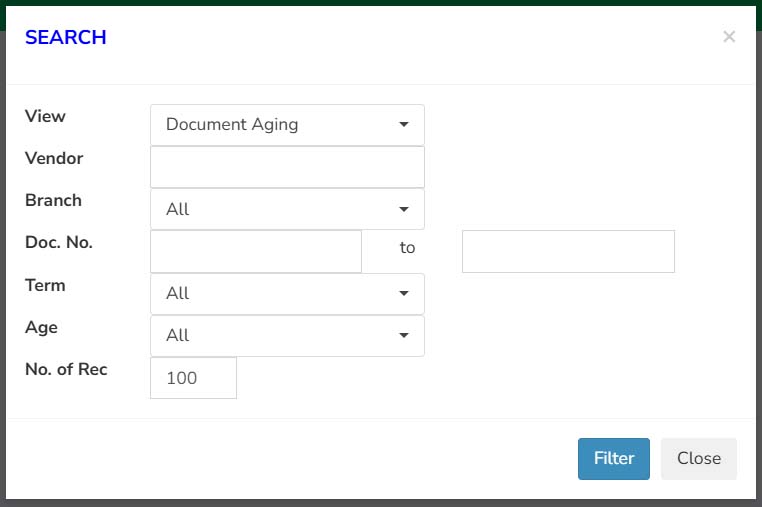Click the blue SEARCH heading
The width and height of the screenshot is (762, 507).
(x=66, y=37)
